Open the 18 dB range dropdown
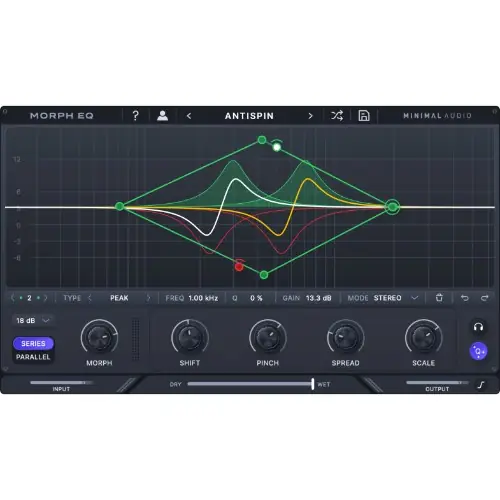Image resolution: width=500 pixels, height=500 pixels. (x=33, y=320)
